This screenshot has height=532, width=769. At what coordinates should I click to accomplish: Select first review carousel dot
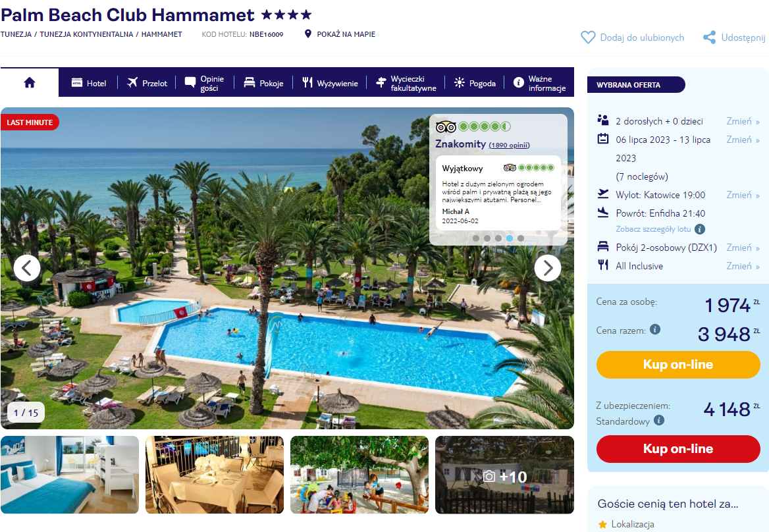coord(476,238)
